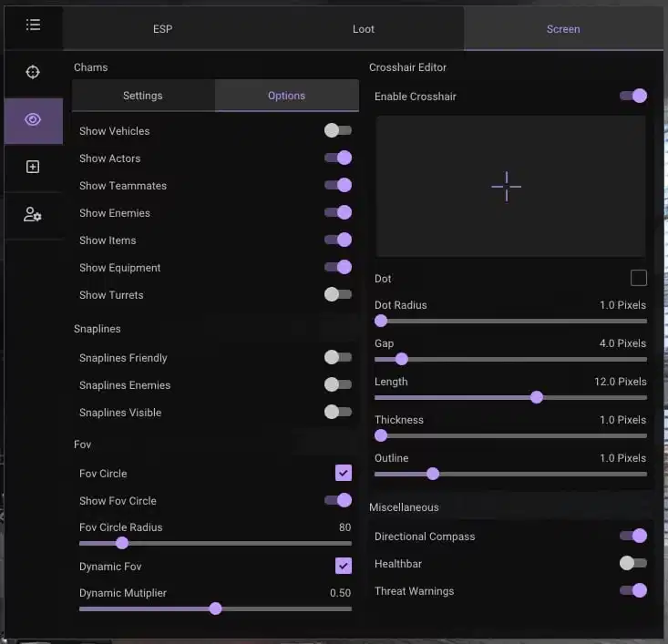Disable the Enable Crosshair toggle
Viewport: 668px width, 644px height.
point(633,96)
